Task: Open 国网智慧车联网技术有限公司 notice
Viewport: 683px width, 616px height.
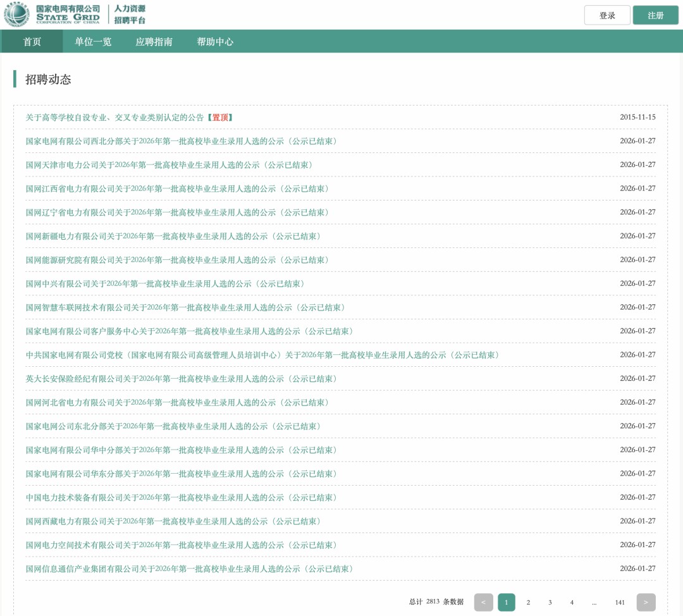Action: click(x=185, y=307)
